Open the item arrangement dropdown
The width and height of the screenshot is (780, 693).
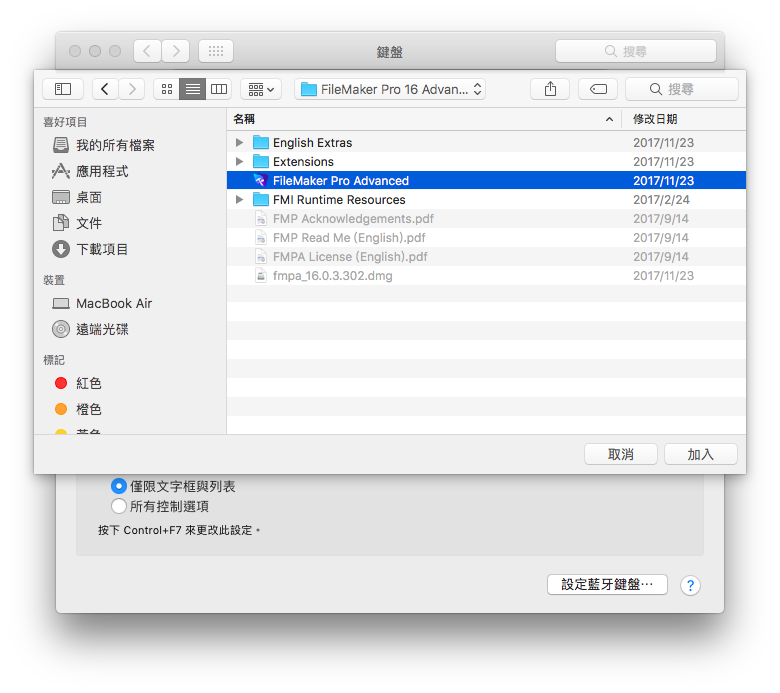pos(261,89)
